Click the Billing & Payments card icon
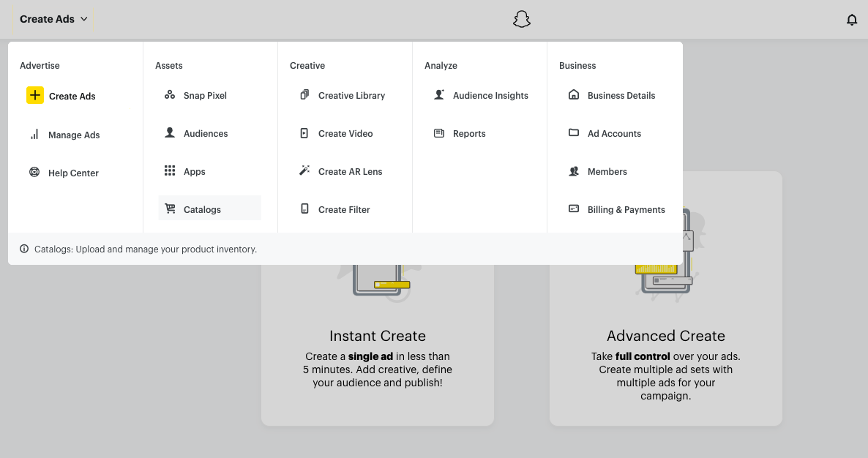The width and height of the screenshot is (868, 458). click(x=574, y=209)
